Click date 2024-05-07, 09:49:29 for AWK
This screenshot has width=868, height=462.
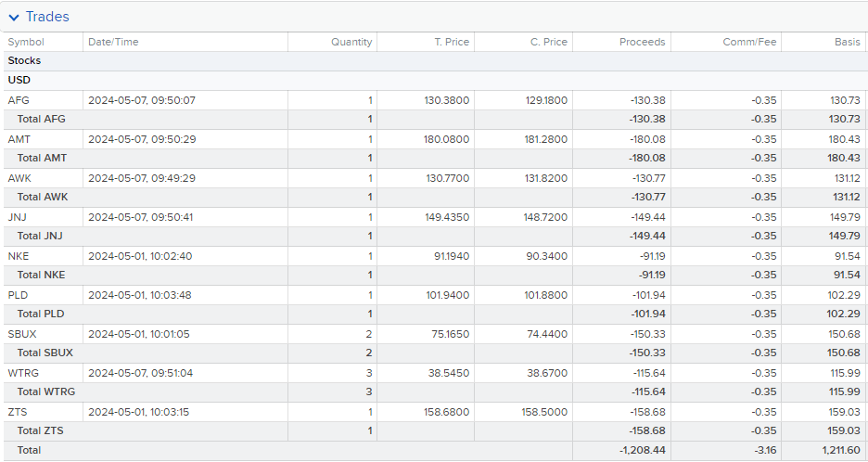(142, 178)
